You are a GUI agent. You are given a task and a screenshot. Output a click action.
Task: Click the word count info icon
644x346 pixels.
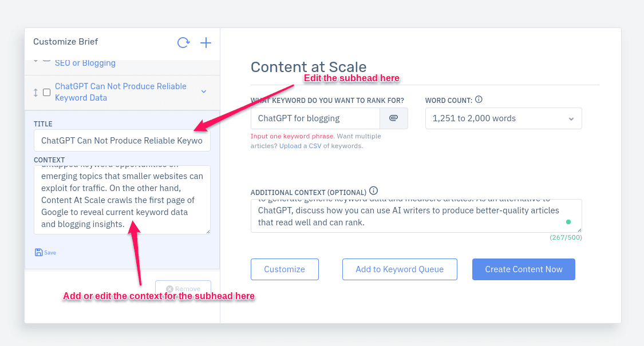[479, 100]
